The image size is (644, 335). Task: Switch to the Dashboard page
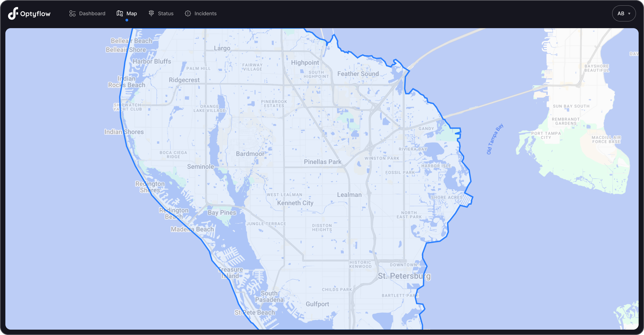pyautogui.click(x=92, y=13)
